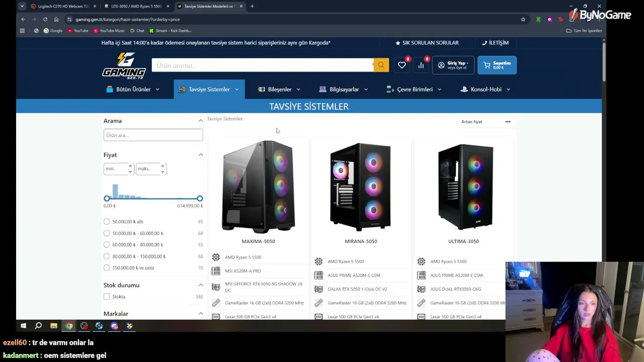The height and width of the screenshot is (362, 644).
Task: Click the processor icon under MIRANA-5050
Action: [x=318, y=261]
